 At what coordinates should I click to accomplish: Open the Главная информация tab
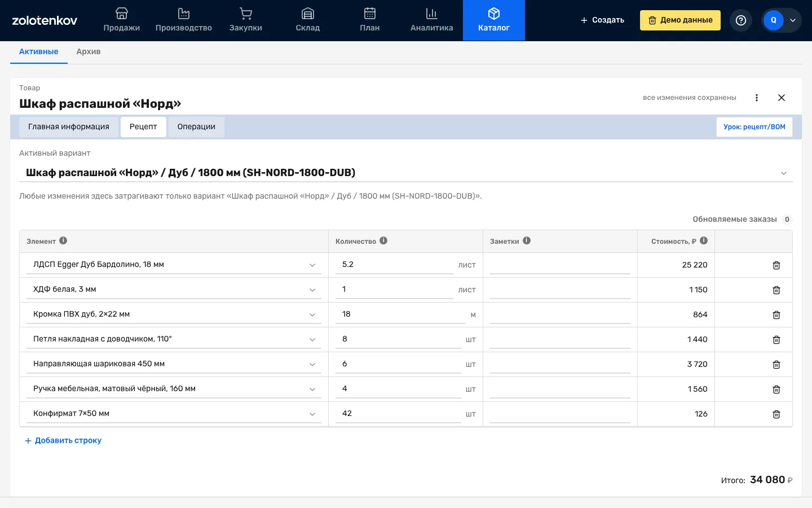click(x=69, y=127)
